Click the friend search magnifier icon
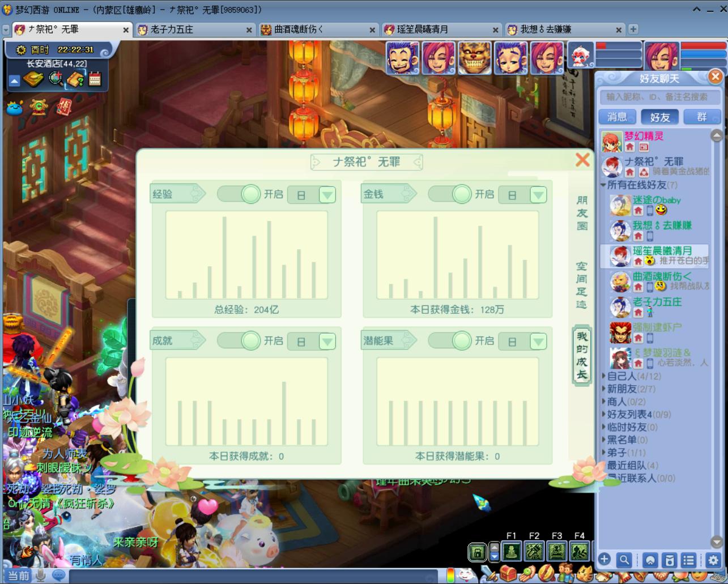 pos(624,560)
